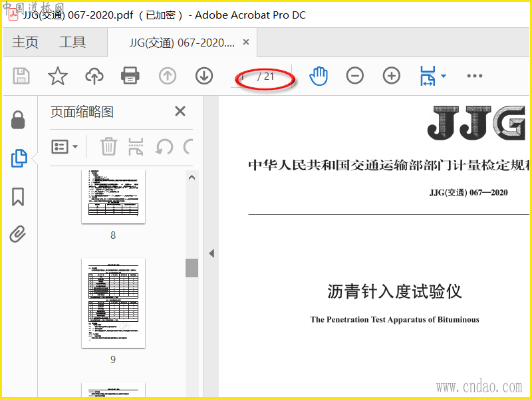Click the current page number input field
Screen dimensions: 532x399
(x=244, y=76)
